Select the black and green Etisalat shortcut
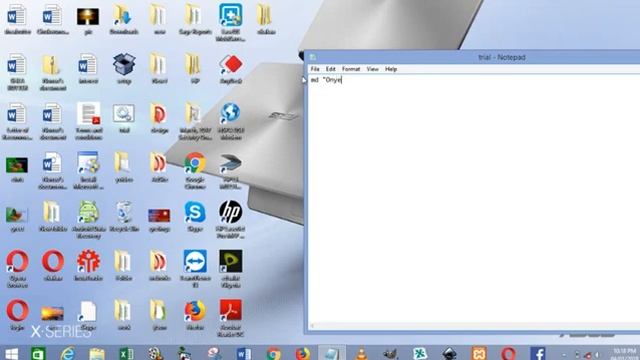This screenshot has height=360, width=640. coord(231,262)
